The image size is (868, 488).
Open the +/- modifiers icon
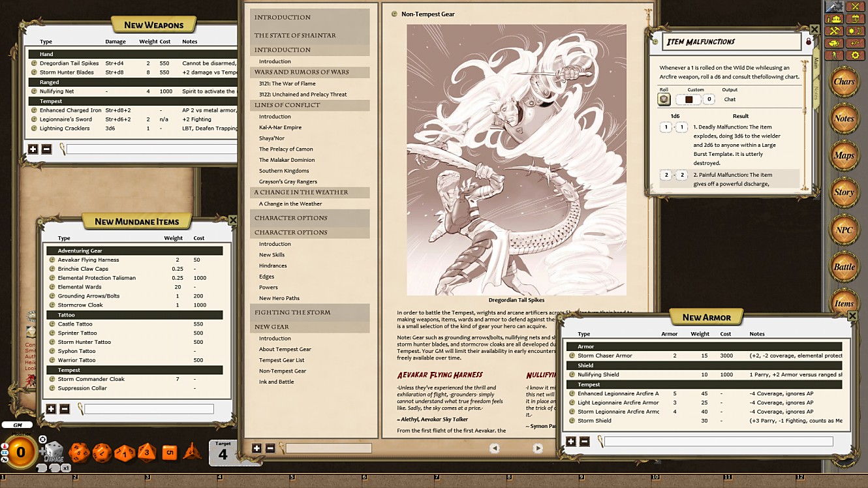[856, 43]
